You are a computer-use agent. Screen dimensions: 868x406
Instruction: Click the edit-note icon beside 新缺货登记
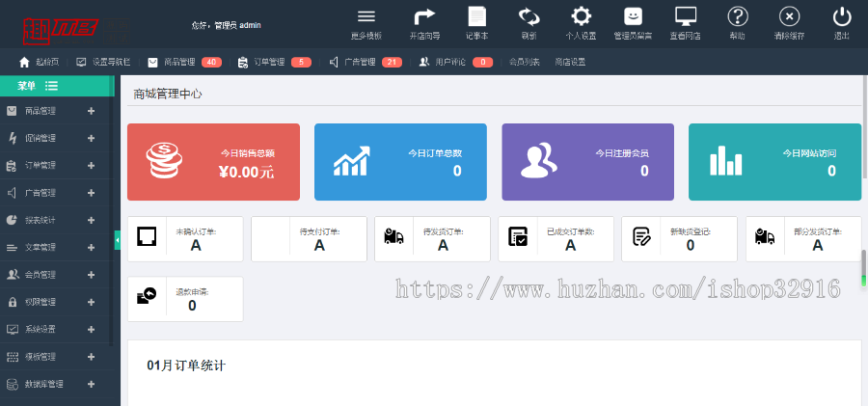pyautogui.click(x=641, y=236)
